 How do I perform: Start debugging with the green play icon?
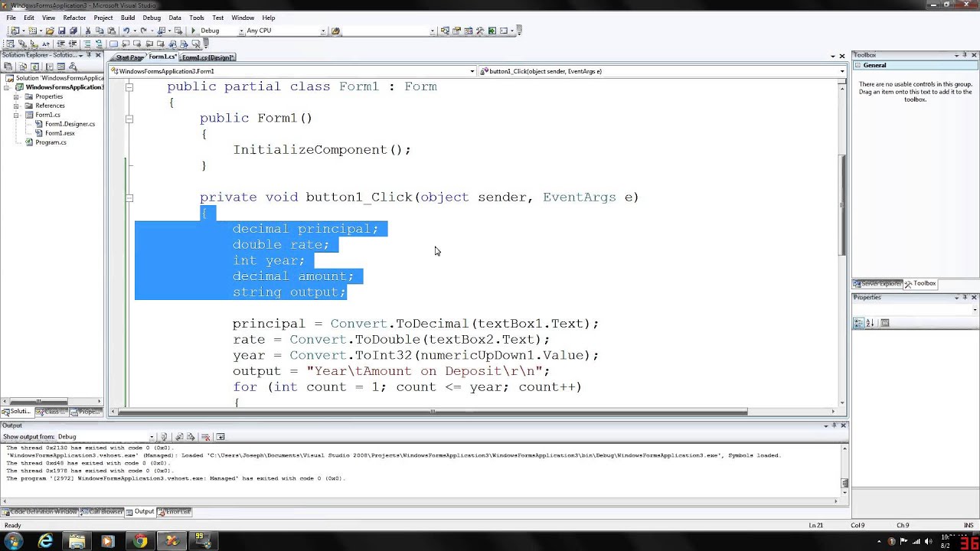(194, 31)
